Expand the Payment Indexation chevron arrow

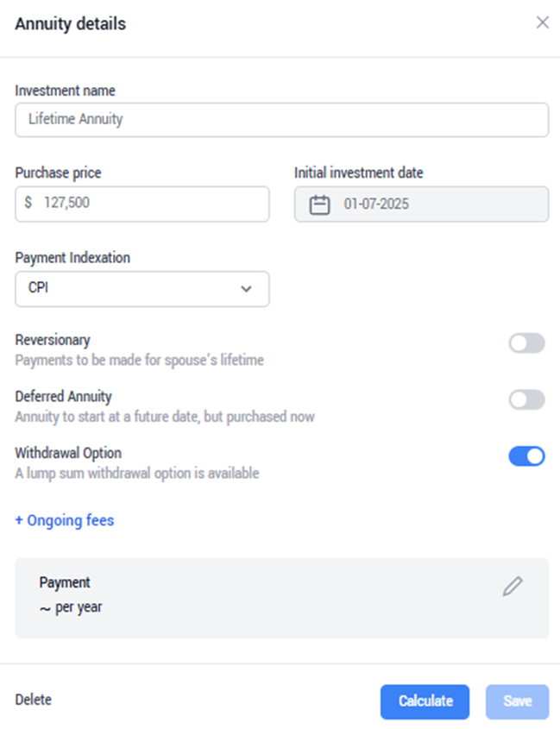pos(246,289)
